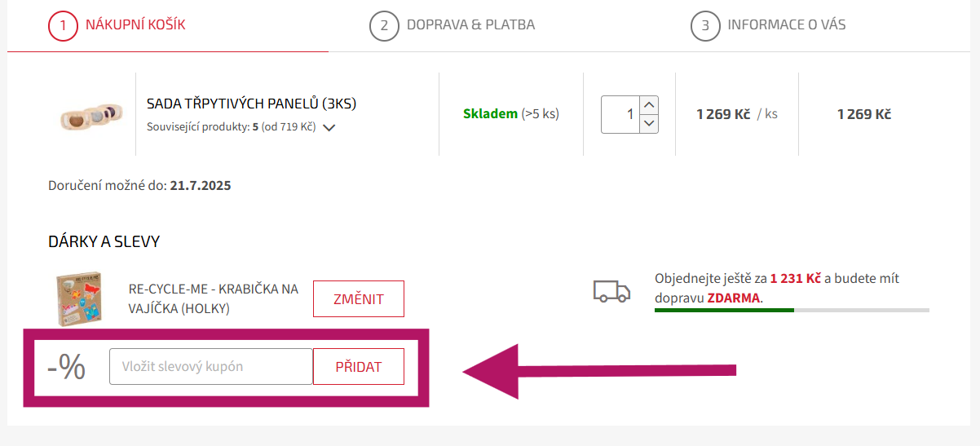This screenshot has width=980, height=446.
Task: Select the Nákupní košík step
Action: click(x=135, y=24)
